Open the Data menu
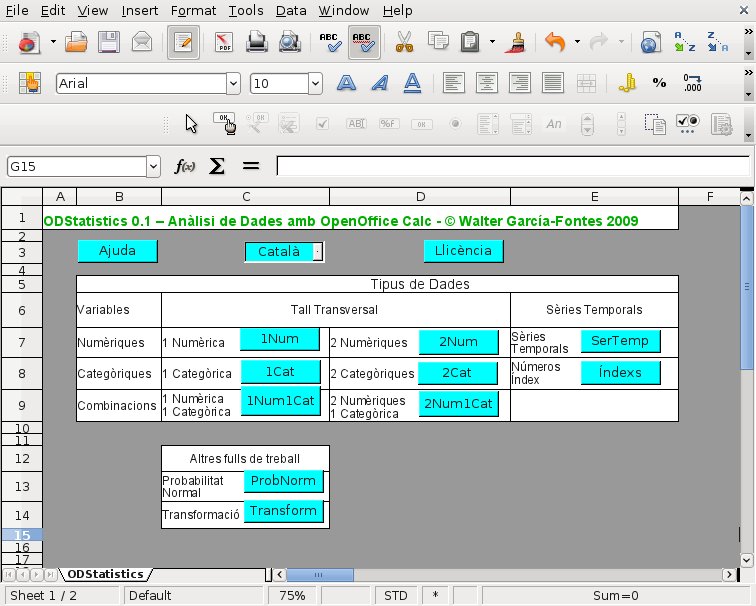756x606 pixels. click(x=291, y=10)
